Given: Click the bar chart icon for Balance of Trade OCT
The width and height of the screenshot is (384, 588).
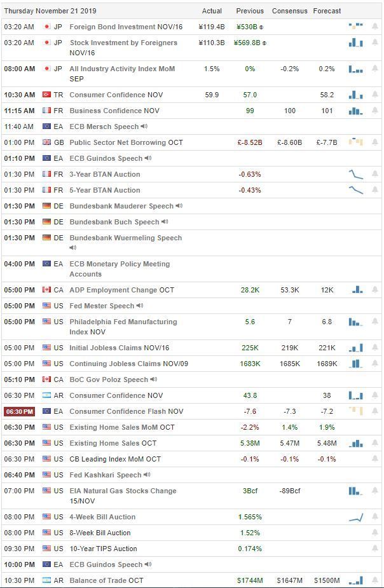Looking at the screenshot, I should coord(355,580).
